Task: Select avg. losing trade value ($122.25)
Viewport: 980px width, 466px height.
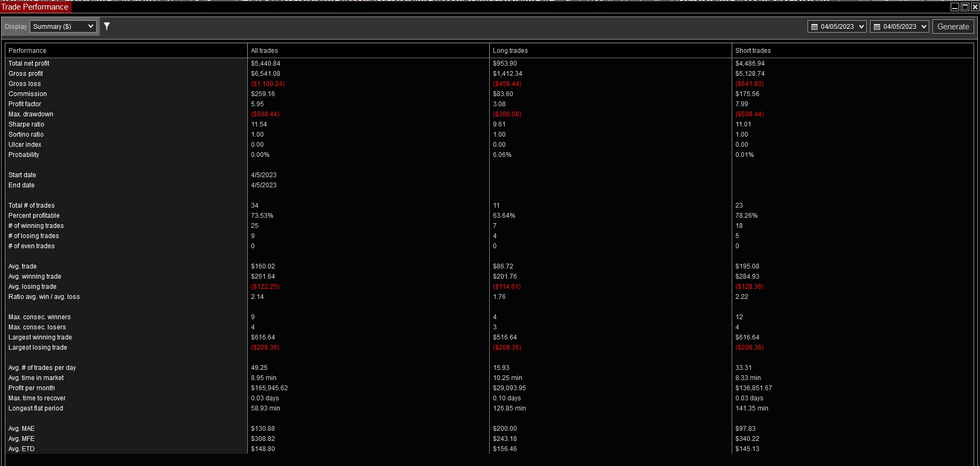Action: pos(265,287)
